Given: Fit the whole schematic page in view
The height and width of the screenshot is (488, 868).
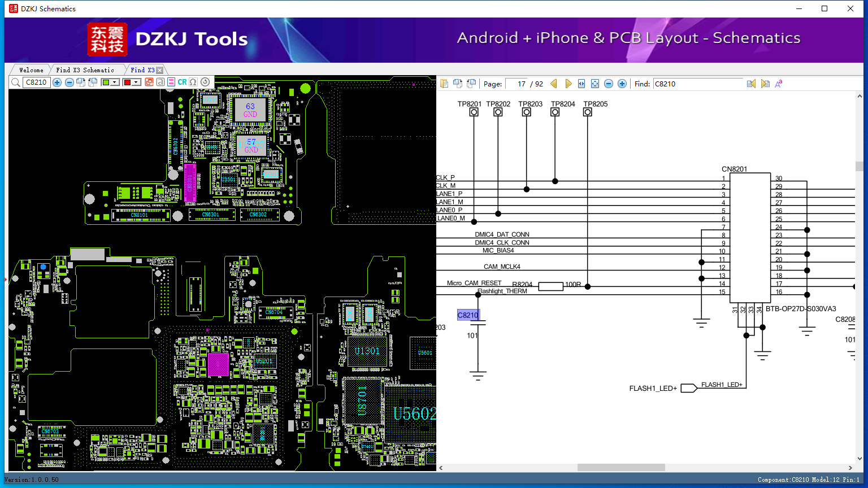Looking at the screenshot, I should (x=595, y=84).
